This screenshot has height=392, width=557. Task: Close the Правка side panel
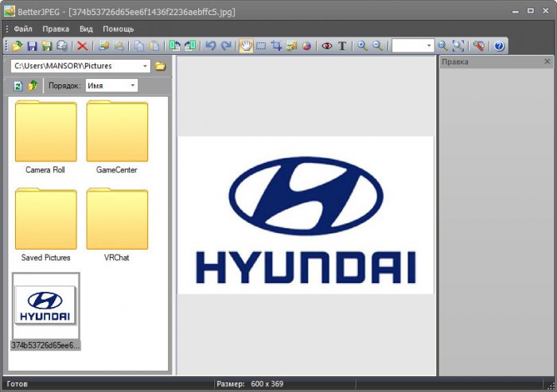(547, 61)
